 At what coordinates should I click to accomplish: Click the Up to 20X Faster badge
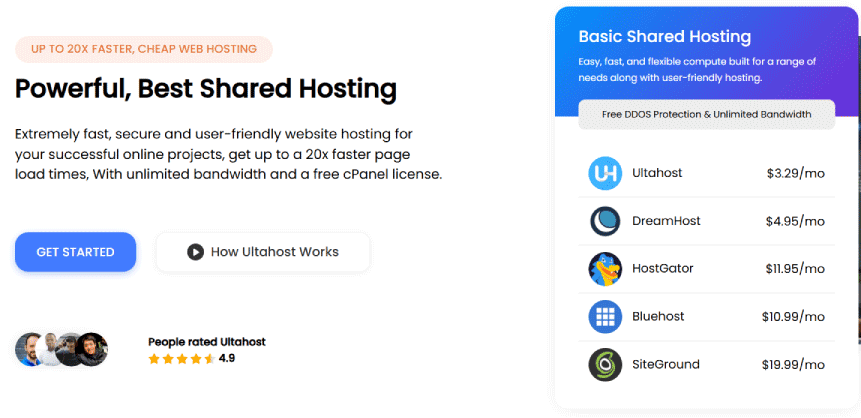(144, 49)
